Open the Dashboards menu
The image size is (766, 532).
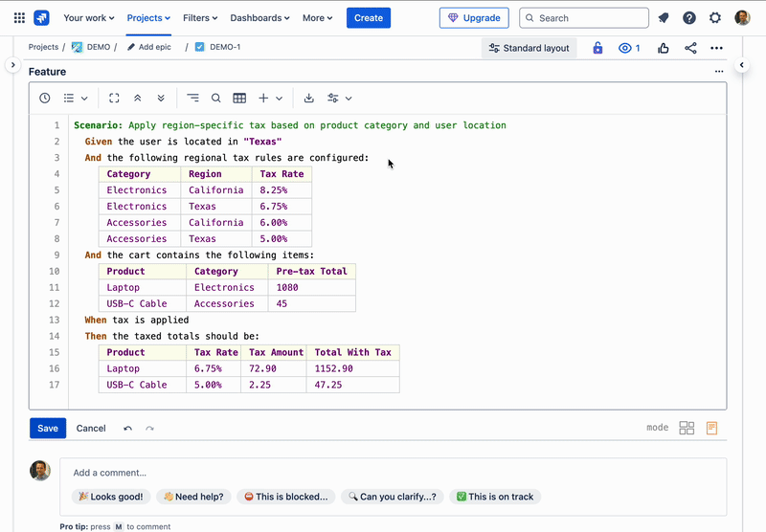[x=260, y=18]
